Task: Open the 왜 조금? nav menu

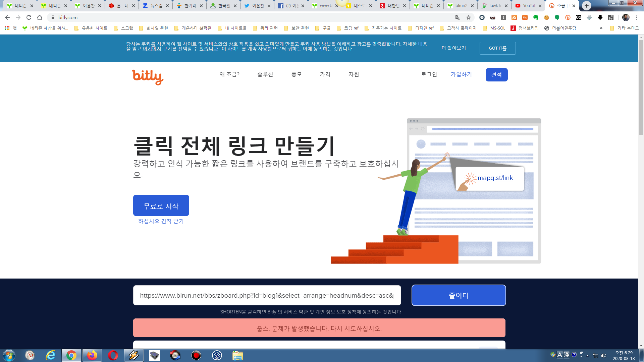Action: point(229,74)
